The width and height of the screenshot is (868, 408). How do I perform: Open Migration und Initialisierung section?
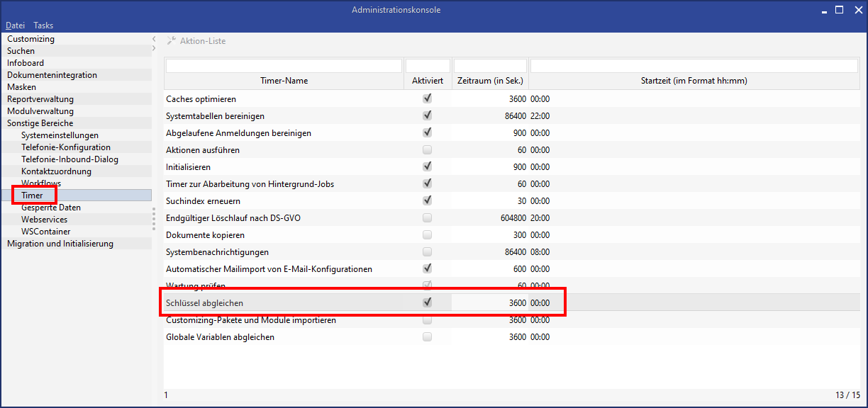60,244
